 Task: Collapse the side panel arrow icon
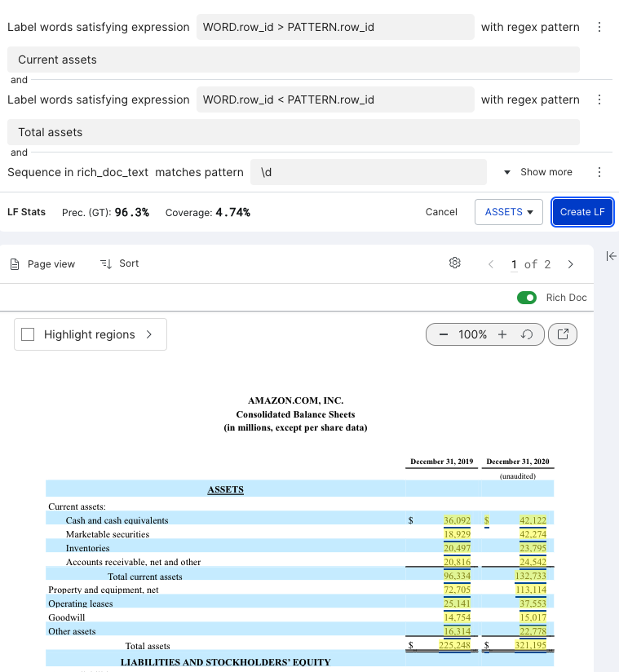612,256
